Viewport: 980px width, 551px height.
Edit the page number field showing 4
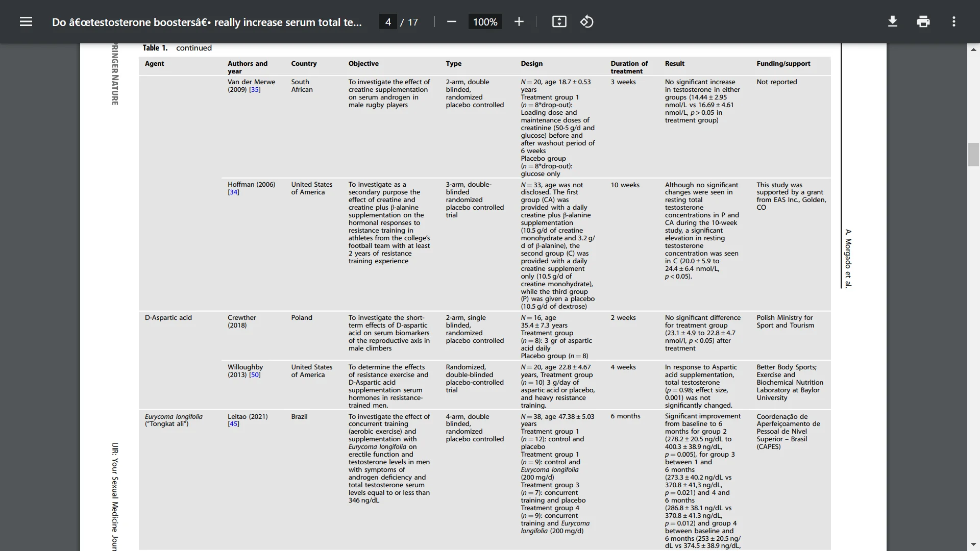(x=388, y=22)
